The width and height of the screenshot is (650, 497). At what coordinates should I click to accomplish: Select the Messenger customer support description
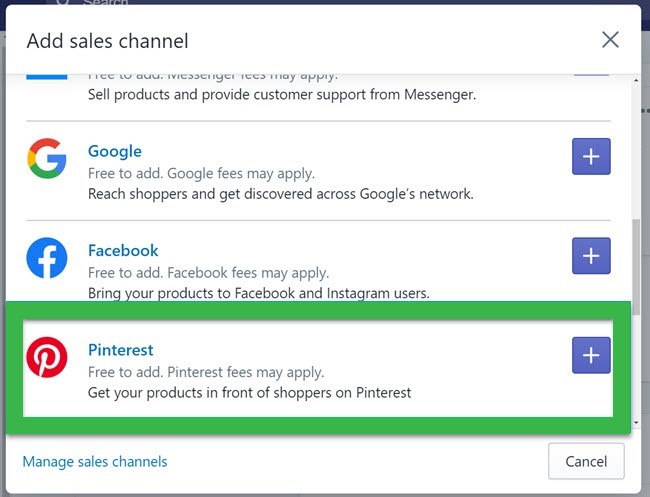[x=282, y=95]
